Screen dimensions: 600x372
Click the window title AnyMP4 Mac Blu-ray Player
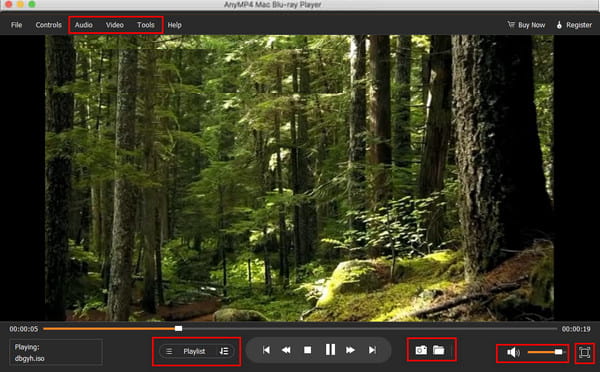272,5
